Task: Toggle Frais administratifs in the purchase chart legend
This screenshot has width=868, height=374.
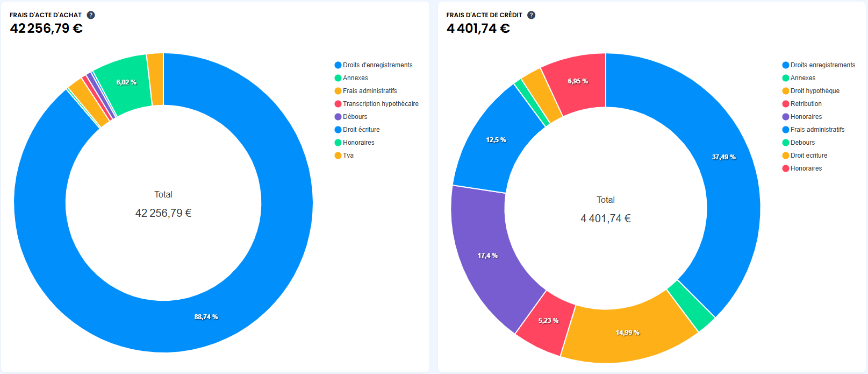Action: (x=369, y=91)
